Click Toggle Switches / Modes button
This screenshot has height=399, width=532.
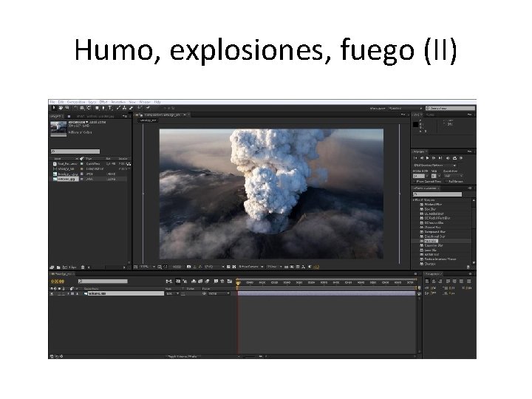183,357
